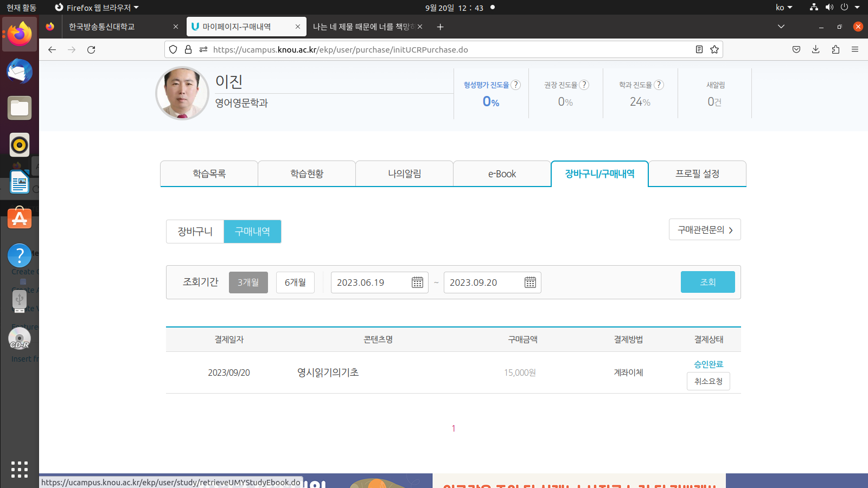Select the 3개월 period filter

point(248,282)
